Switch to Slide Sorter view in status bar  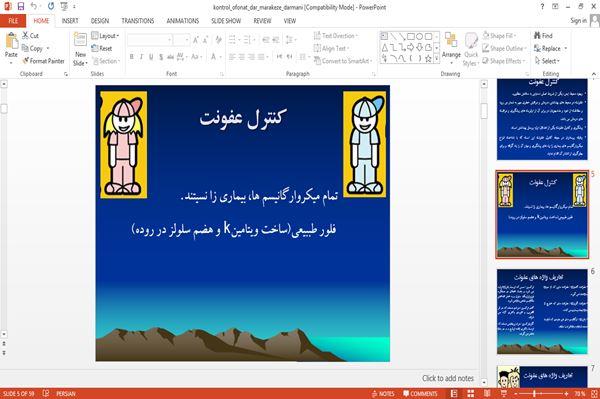(x=471, y=394)
